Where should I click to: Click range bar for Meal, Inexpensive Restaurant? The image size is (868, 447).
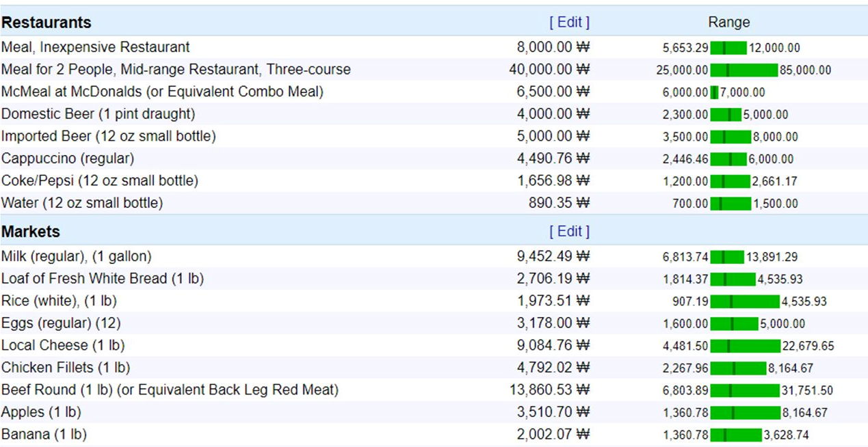728,48
